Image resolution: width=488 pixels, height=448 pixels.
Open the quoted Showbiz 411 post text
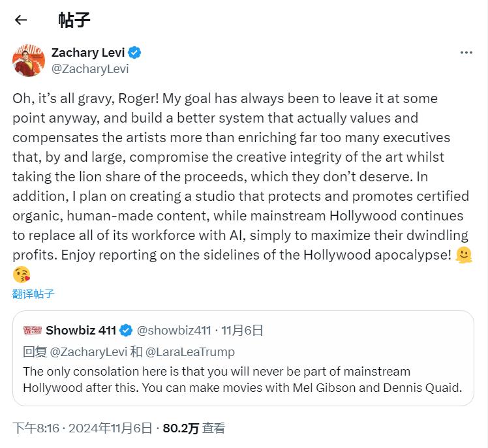[243, 379]
